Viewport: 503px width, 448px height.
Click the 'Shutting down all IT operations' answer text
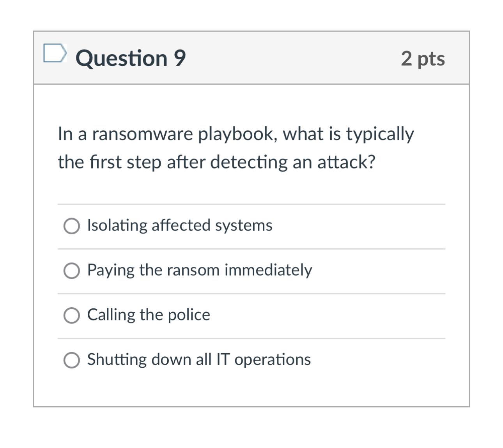pos(198,359)
